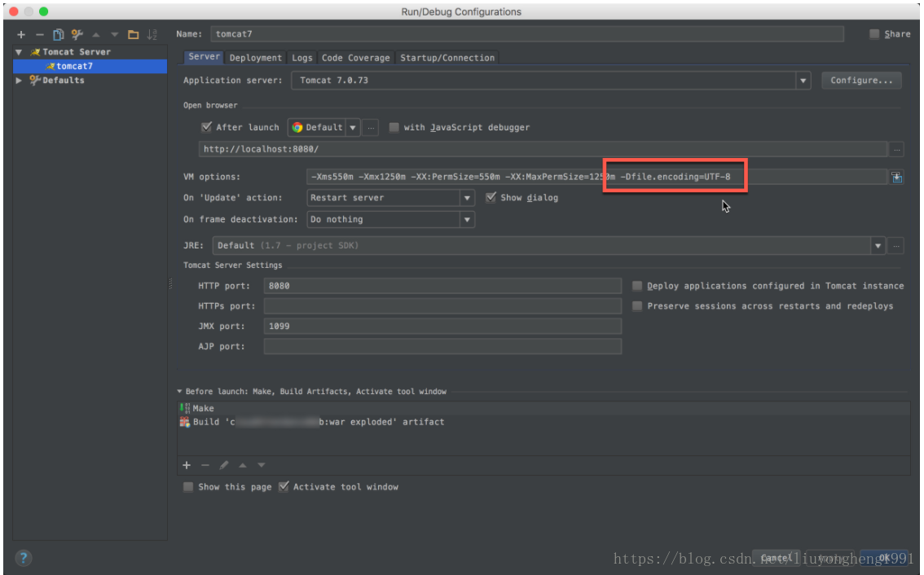Toggle the Show dialog checkbox
The image size is (924, 575).
tap(491, 197)
